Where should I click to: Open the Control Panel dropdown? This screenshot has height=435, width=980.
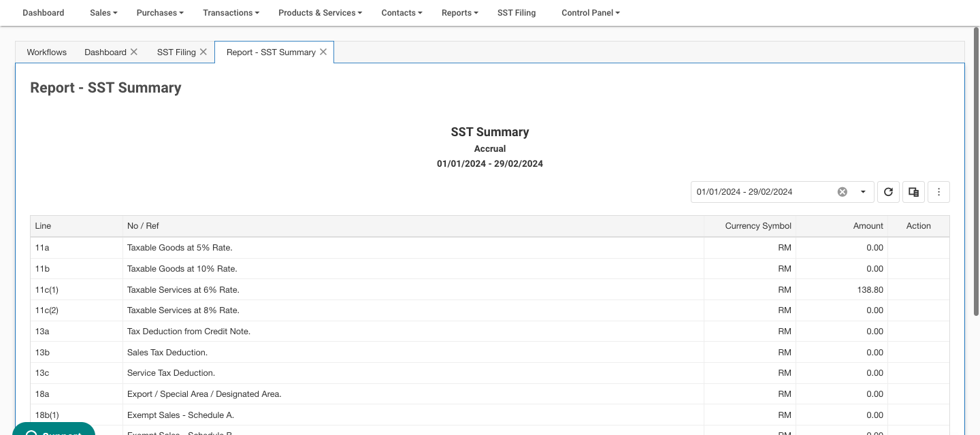pos(590,13)
